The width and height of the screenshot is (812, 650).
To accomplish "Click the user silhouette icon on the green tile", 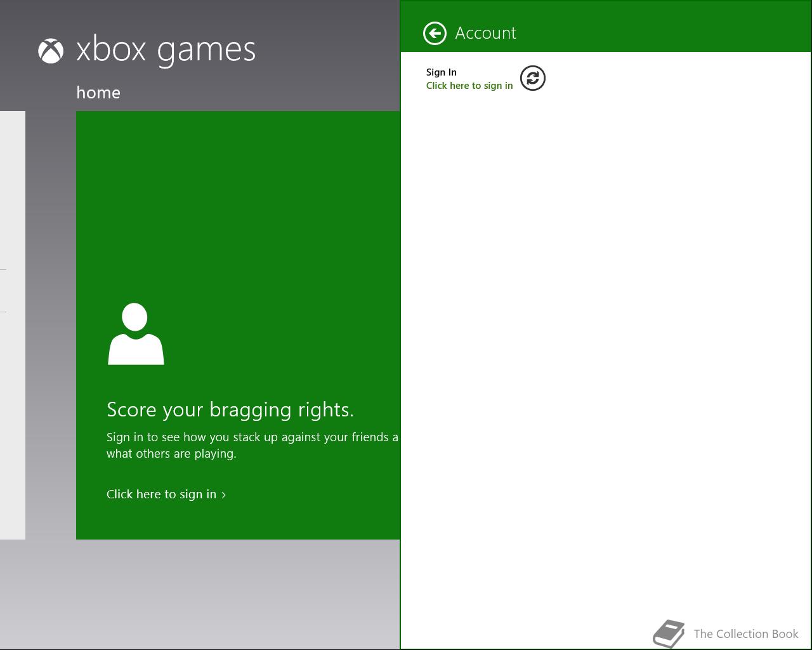I will click(136, 334).
